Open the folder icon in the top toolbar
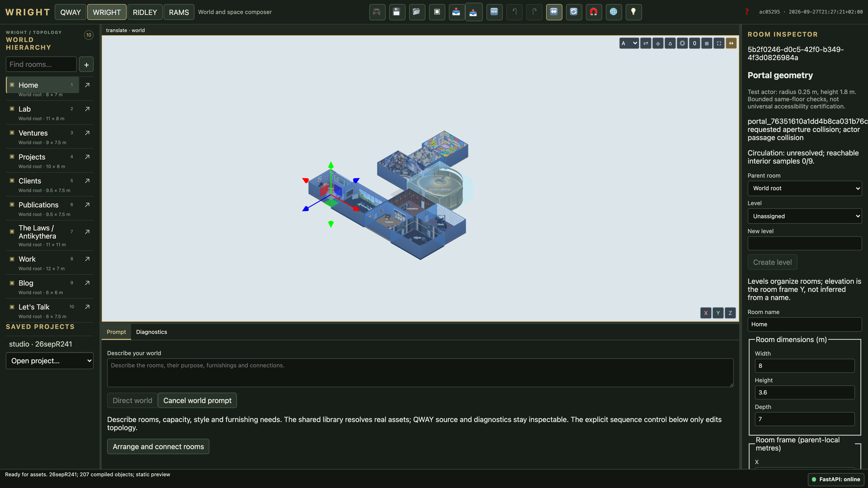 point(417,12)
